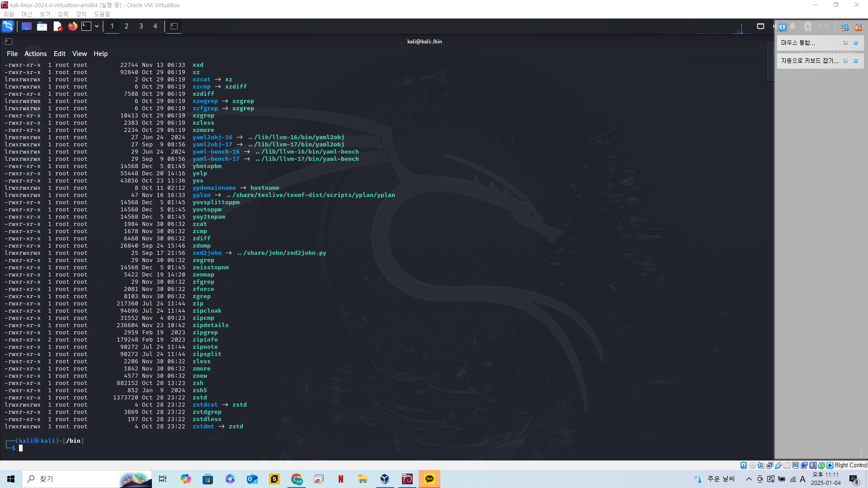Open the 자동으로 키보드 잡기 notification
The width and height of the screenshot is (868, 488).
(809, 61)
